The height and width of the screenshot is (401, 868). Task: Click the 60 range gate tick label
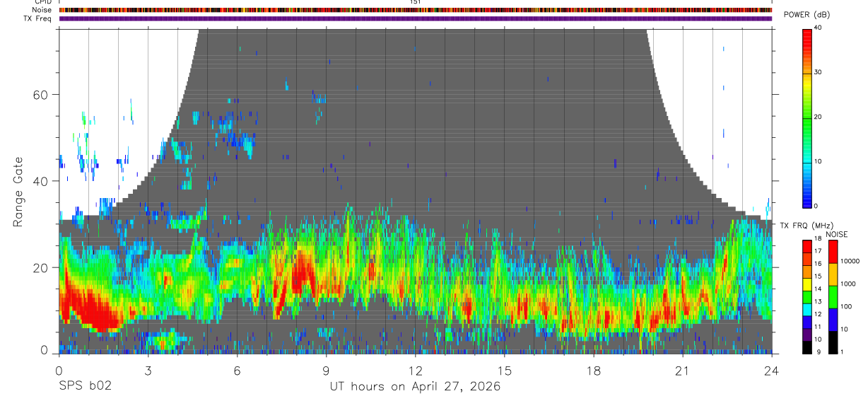42,94
